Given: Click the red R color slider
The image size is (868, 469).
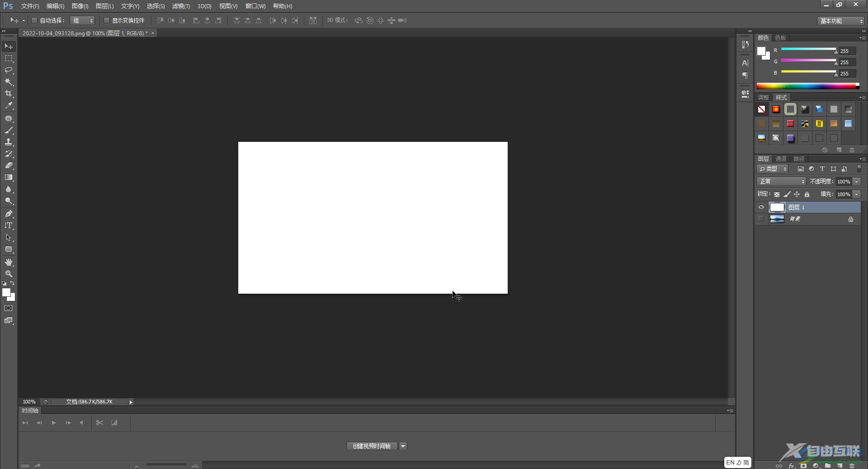Looking at the screenshot, I should coord(808,49).
